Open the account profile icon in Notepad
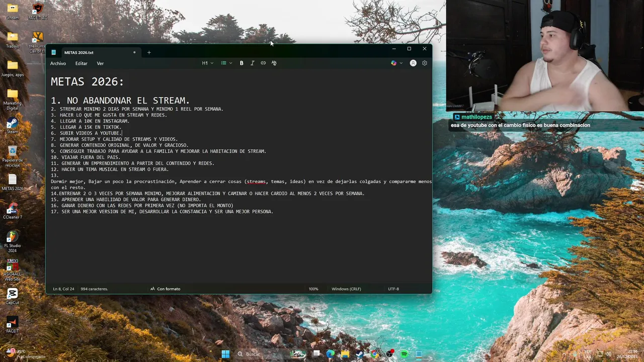The width and height of the screenshot is (644, 362). pos(413,63)
